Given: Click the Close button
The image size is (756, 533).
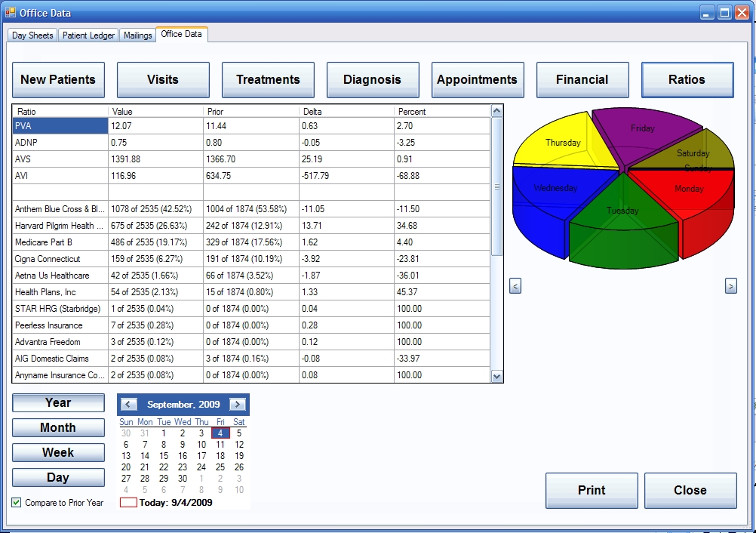Looking at the screenshot, I should pyautogui.click(x=690, y=490).
